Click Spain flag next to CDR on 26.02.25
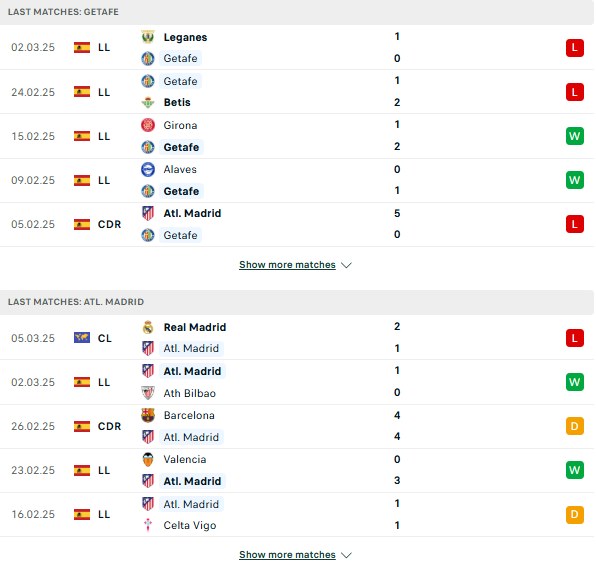The width and height of the screenshot is (596, 571). [x=82, y=426]
